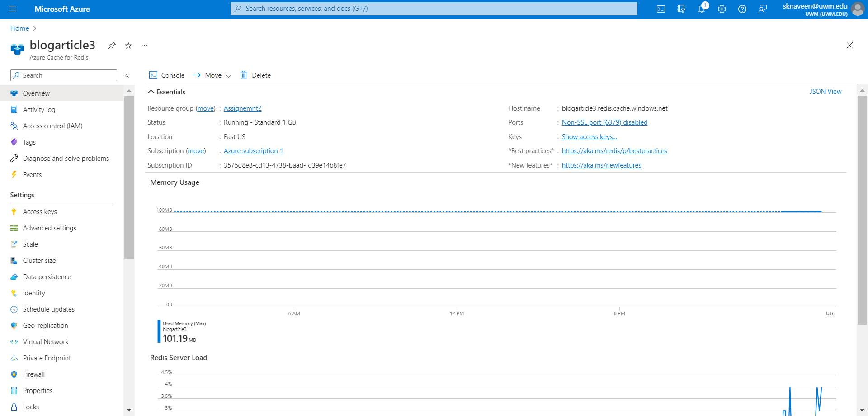Open the Help pane
This screenshot has height=416, width=868.
pyautogui.click(x=742, y=9)
